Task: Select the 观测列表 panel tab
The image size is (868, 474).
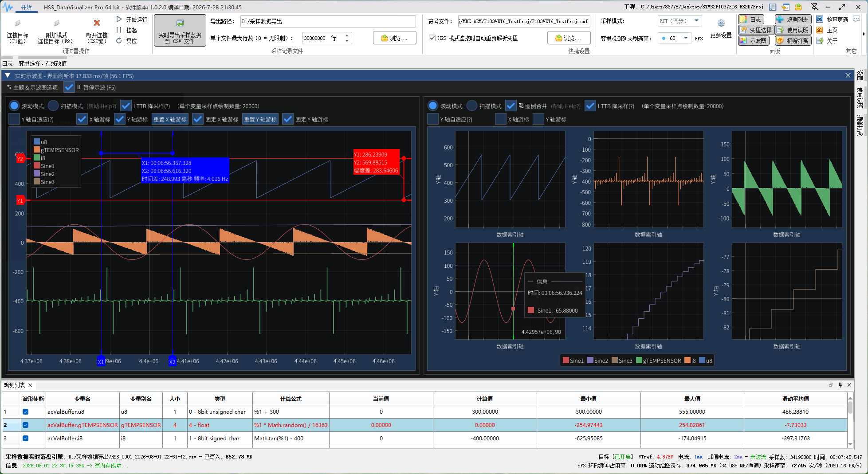Action: pyautogui.click(x=15, y=385)
